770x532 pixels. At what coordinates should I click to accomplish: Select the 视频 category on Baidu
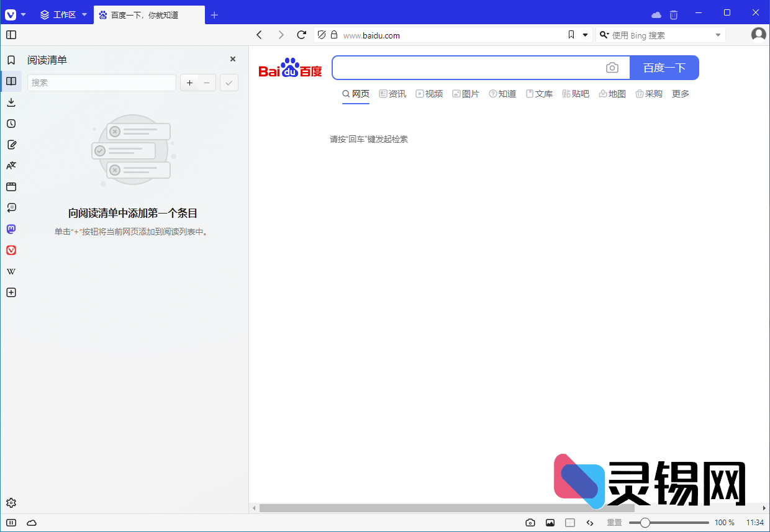429,93
